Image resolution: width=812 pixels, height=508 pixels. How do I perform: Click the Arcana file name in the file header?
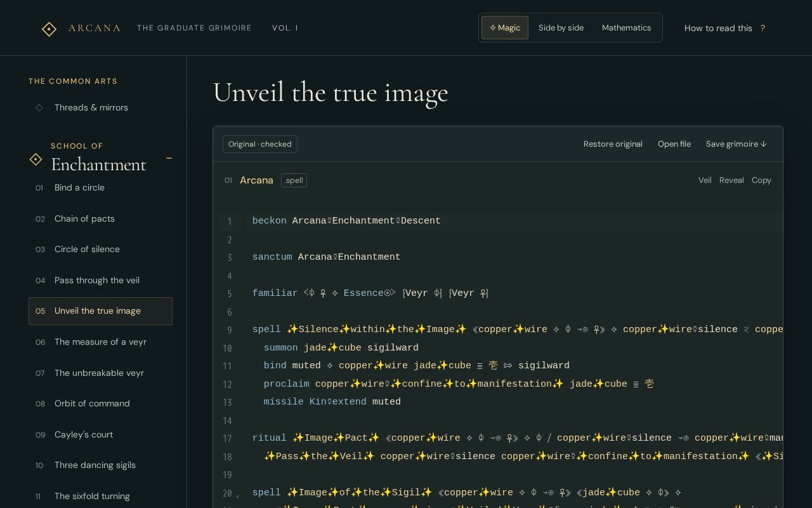tap(256, 180)
